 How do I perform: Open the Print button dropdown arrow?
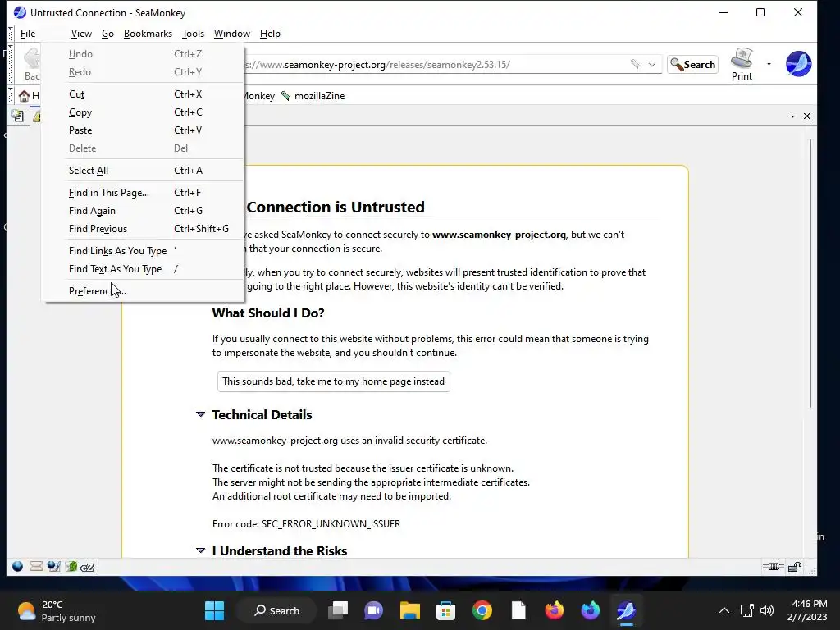769,64
